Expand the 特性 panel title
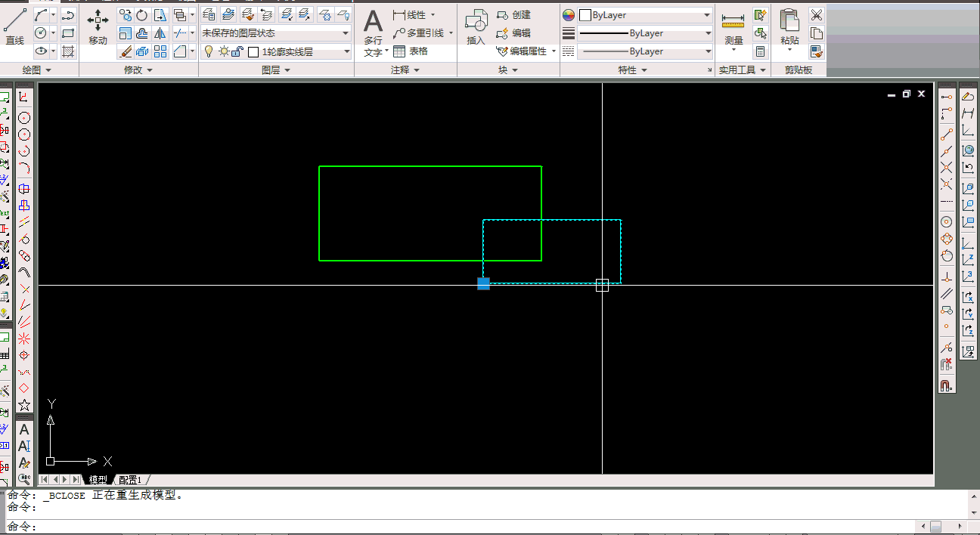The height and width of the screenshot is (535, 980). [633, 70]
